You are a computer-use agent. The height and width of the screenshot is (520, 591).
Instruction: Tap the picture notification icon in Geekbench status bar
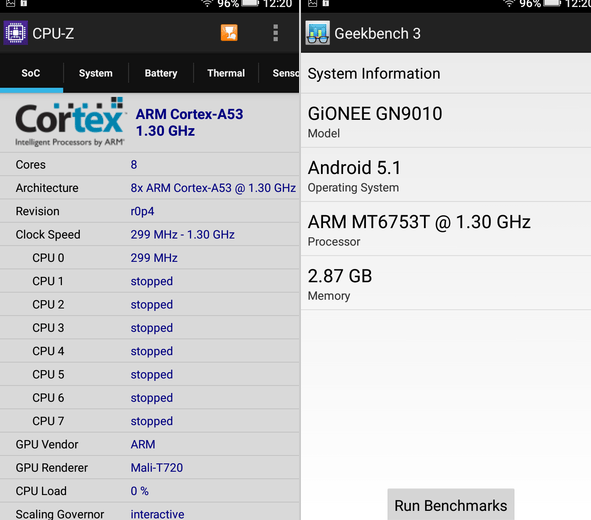pyautogui.click(x=312, y=3)
